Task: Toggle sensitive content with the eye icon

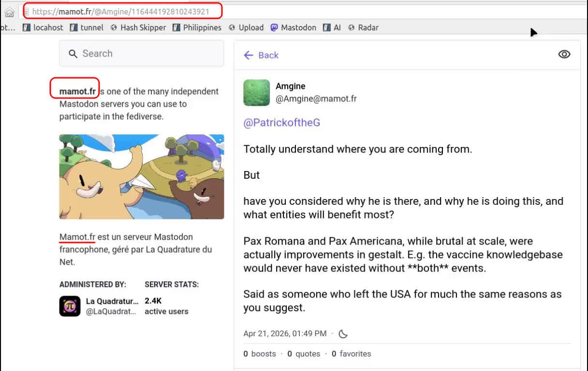Action: click(564, 55)
